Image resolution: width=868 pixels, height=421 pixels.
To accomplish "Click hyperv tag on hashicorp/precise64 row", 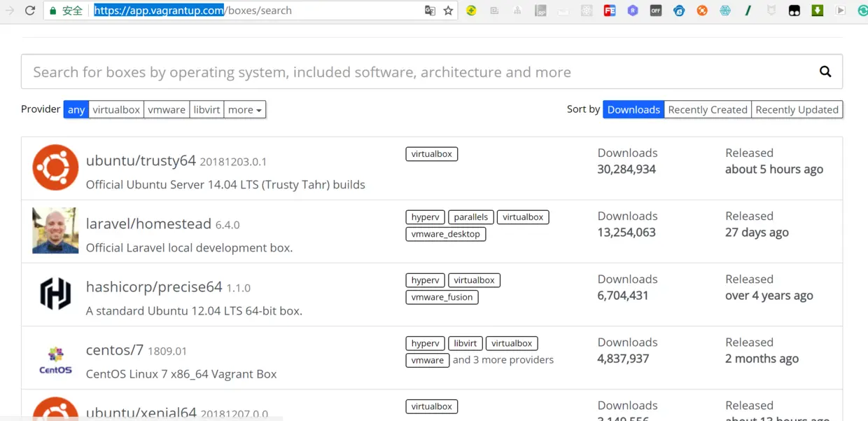I will [425, 280].
